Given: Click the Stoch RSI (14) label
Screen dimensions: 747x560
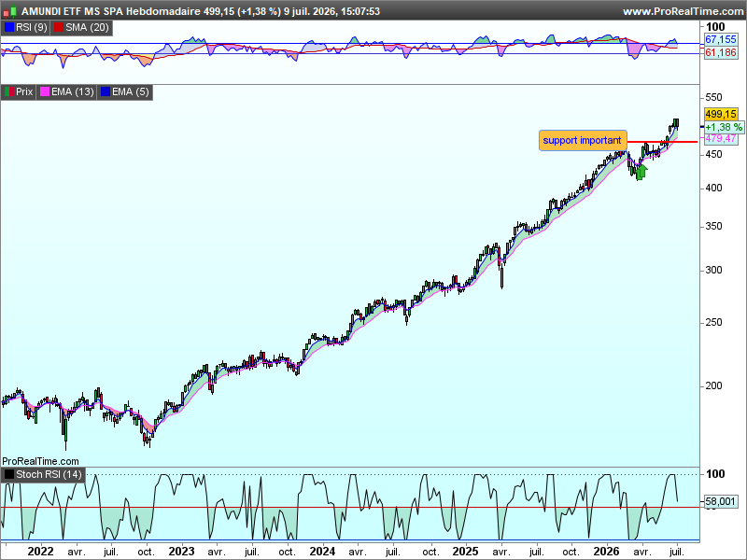Looking at the screenshot, I should click(43, 475).
